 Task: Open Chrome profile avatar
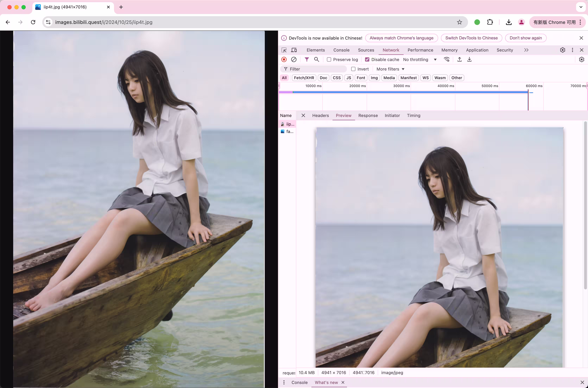pyautogui.click(x=521, y=22)
